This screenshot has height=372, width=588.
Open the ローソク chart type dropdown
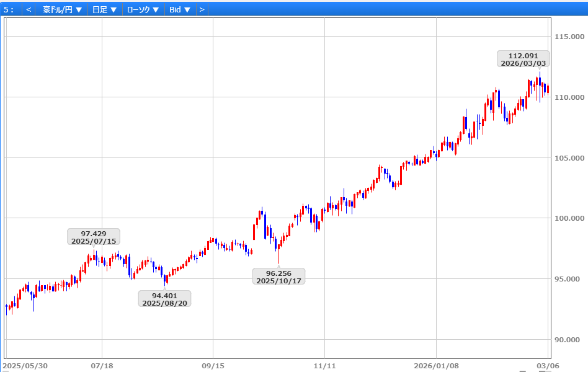(x=143, y=9)
